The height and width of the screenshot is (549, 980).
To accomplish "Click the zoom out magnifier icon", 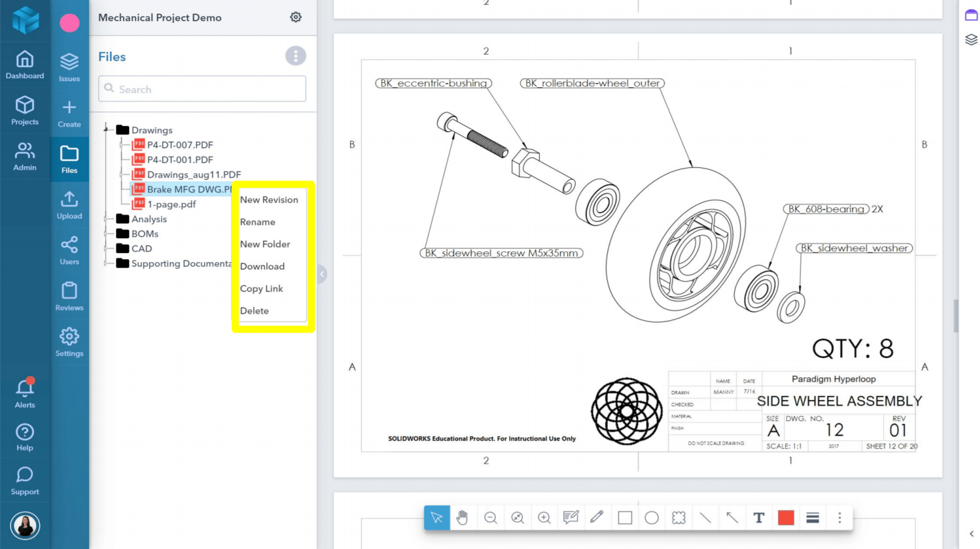I will 490,517.
